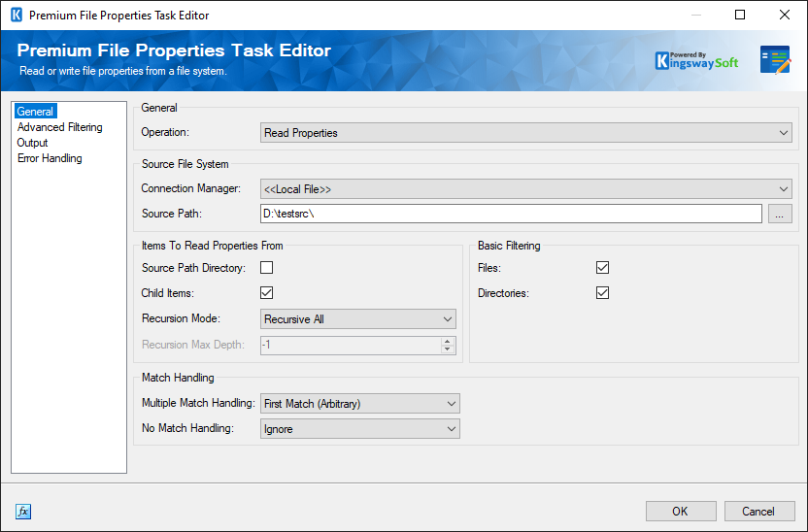This screenshot has width=808, height=532.
Task: Expand Multiple Match Handling dropdown
Action: coord(360,404)
